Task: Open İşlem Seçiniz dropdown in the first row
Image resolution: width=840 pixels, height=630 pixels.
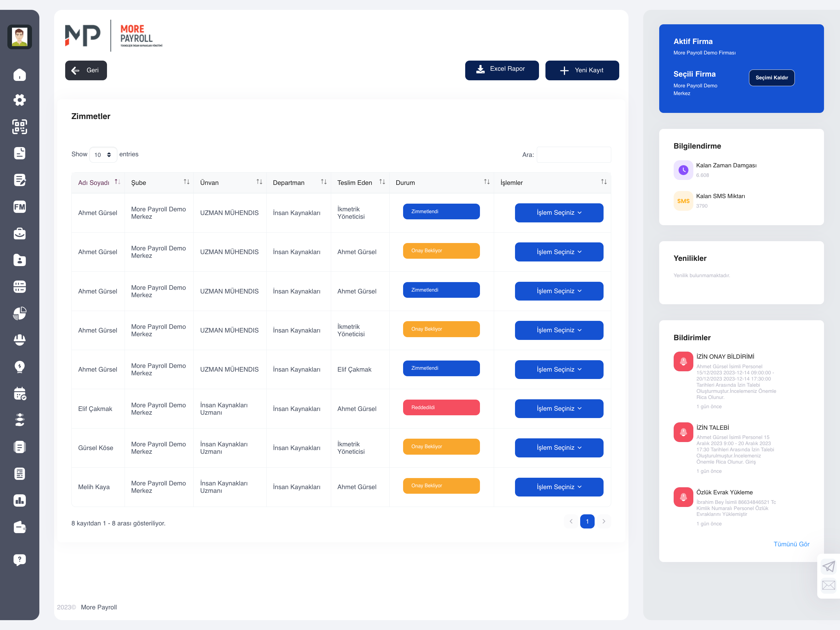Action: pos(559,213)
